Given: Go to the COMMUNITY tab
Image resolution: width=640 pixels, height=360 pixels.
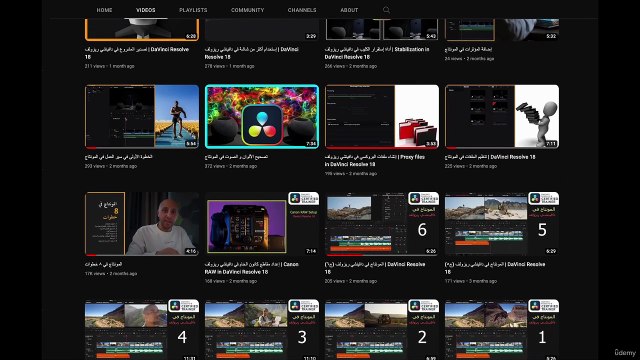Looking at the screenshot, I should (247, 10).
